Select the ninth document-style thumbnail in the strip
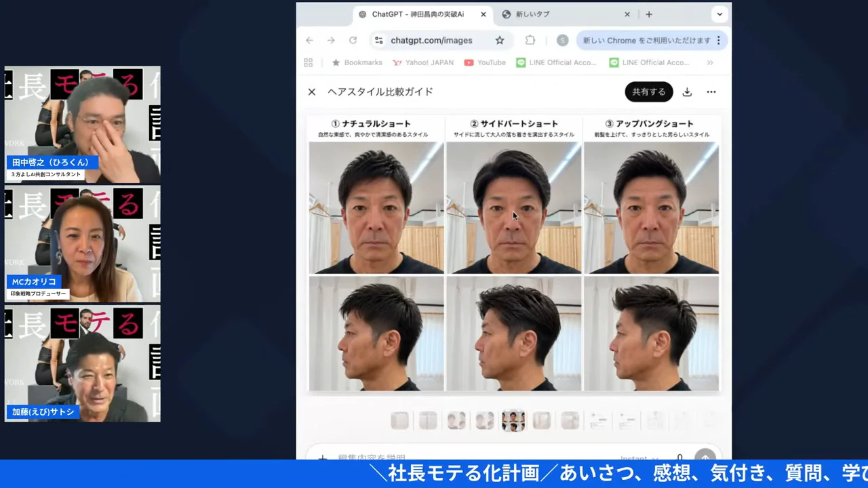 click(627, 421)
